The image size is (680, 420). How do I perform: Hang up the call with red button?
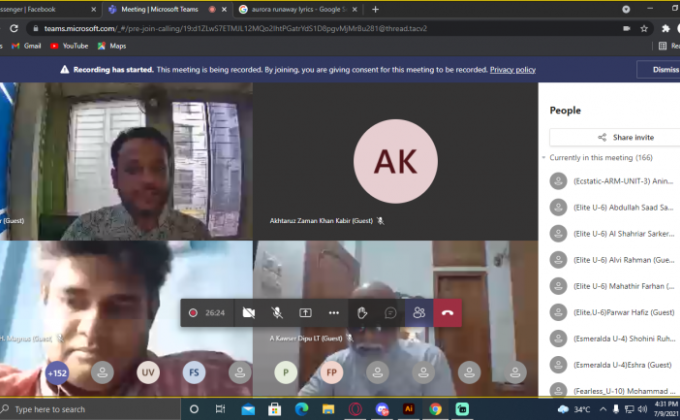pos(447,312)
